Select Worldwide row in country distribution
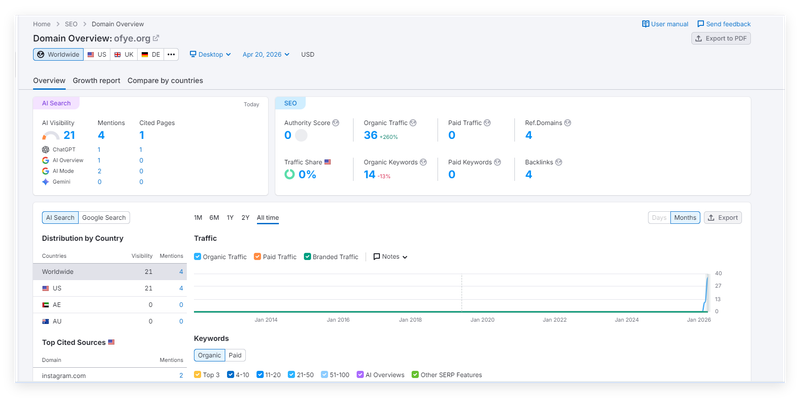Image resolution: width=800 pixels, height=398 pixels. coord(110,272)
